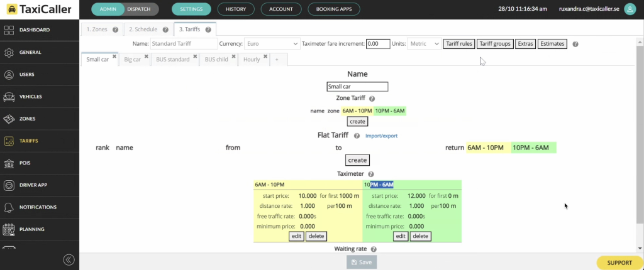Viewport: 644px width, 270px height.
Task: Open the Import/export link
Action: 382,136
